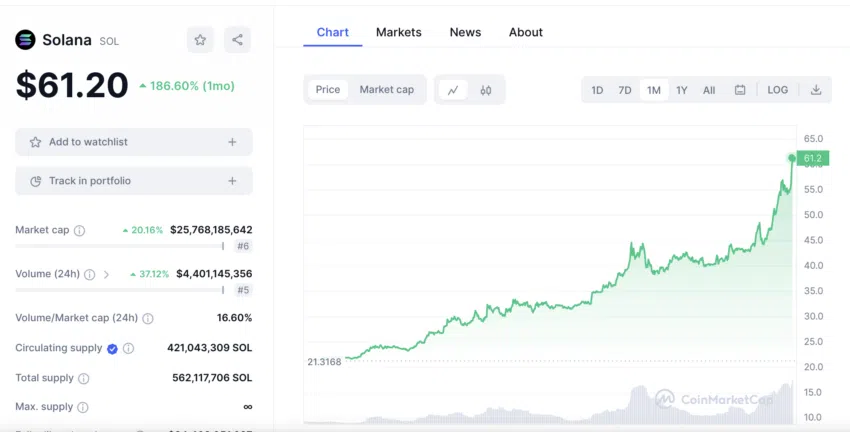Switch to the News tab
Screen dimensions: 850x432
coord(465,32)
